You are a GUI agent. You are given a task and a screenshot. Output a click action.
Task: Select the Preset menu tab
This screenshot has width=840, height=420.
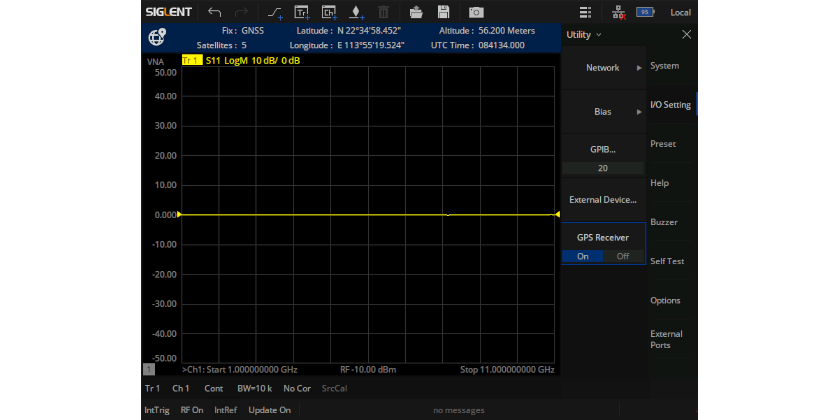point(663,144)
